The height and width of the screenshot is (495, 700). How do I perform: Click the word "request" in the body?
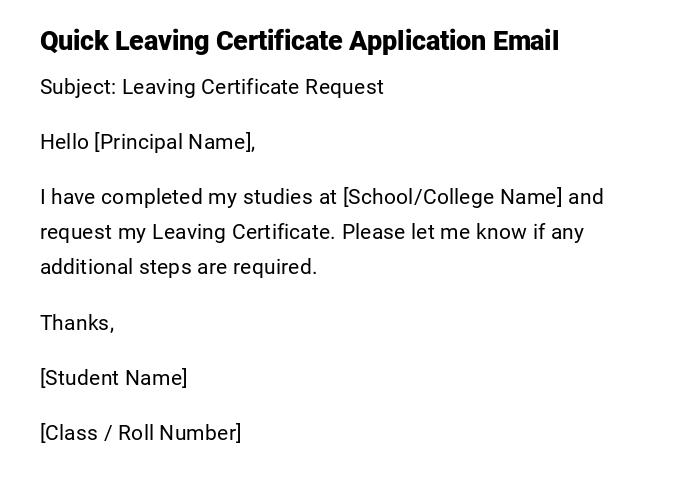[x=76, y=232]
